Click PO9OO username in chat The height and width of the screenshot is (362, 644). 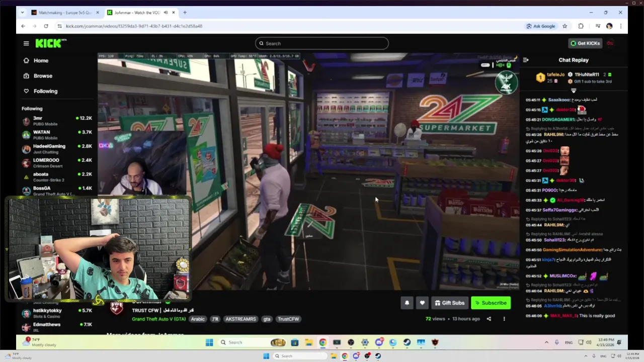(x=549, y=190)
